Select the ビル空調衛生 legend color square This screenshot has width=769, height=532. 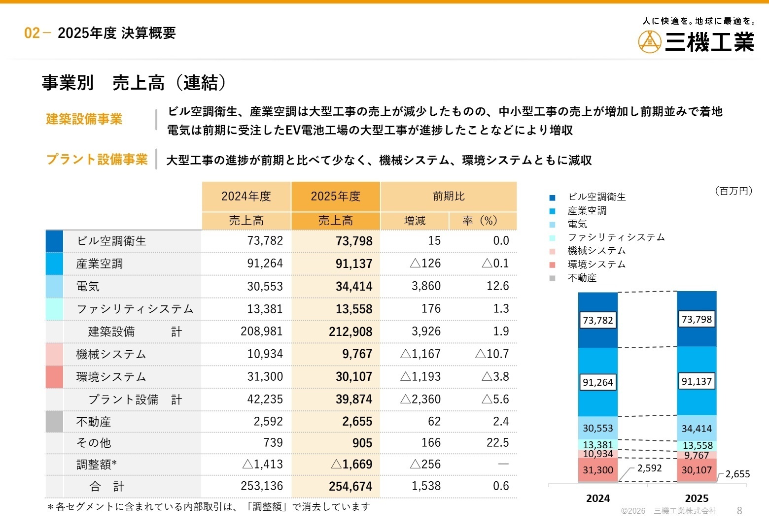click(x=552, y=198)
